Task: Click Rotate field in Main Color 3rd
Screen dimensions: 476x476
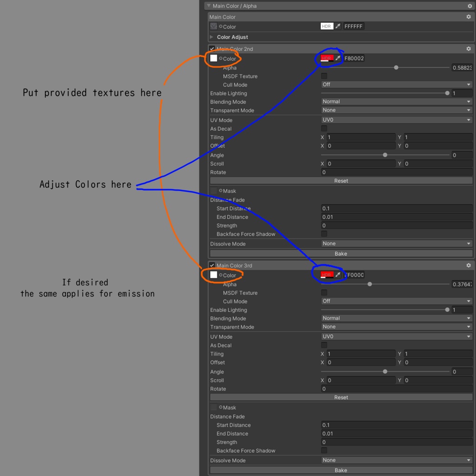Action: pyautogui.click(x=397, y=389)
